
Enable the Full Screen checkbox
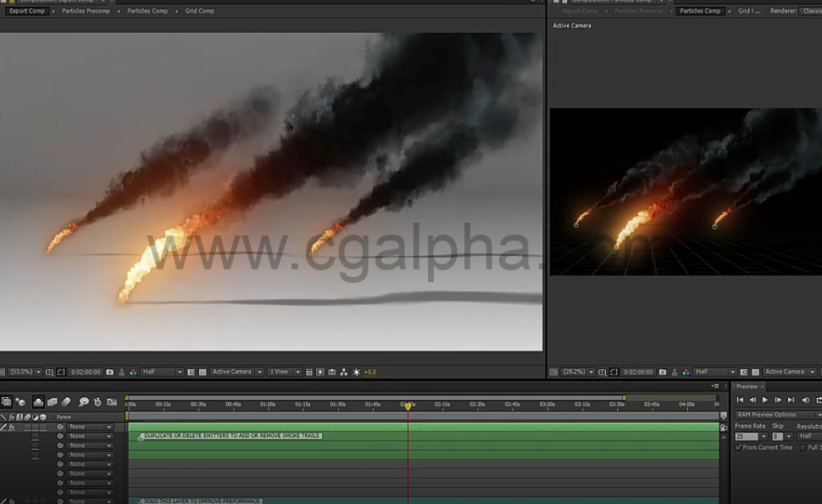(803, 447)
